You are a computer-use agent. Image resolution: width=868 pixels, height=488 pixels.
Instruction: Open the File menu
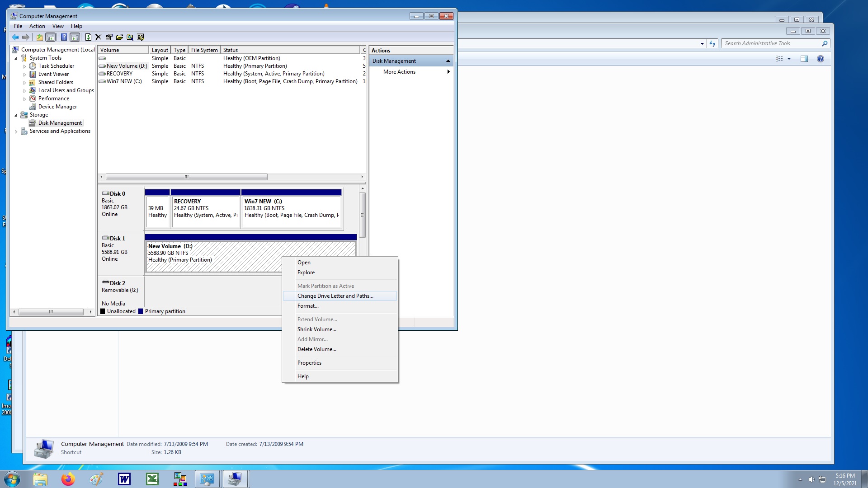(x=18, y=26)
